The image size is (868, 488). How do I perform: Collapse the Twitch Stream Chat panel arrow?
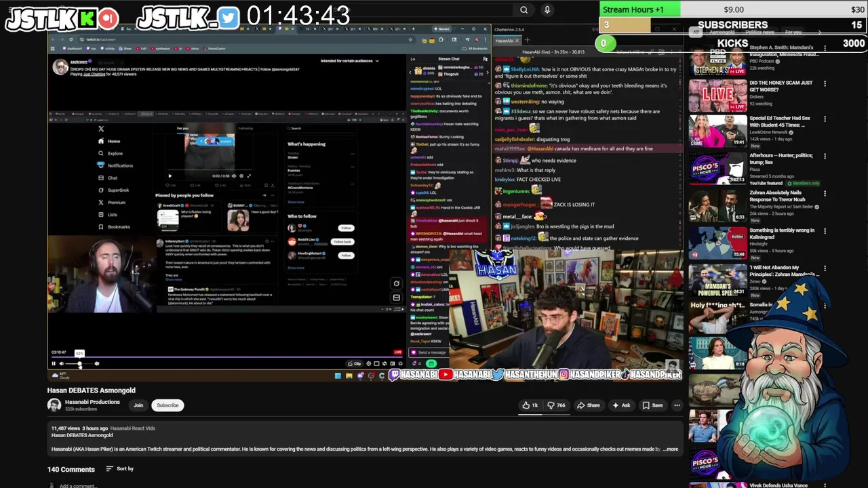coord(414,59)
